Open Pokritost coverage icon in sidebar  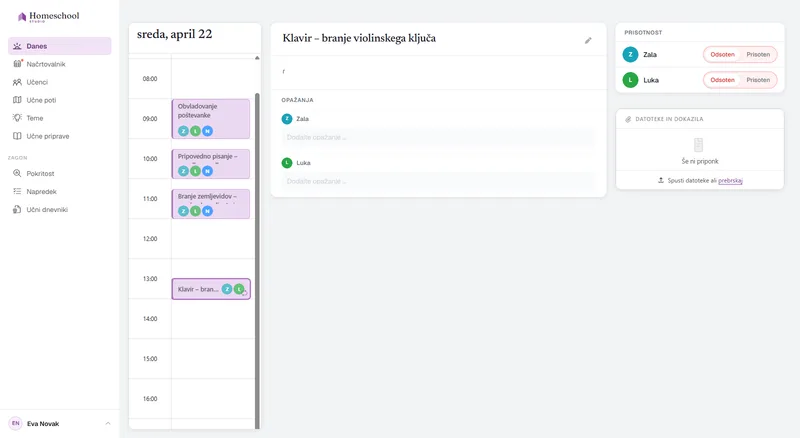click(x=17, y=173)
